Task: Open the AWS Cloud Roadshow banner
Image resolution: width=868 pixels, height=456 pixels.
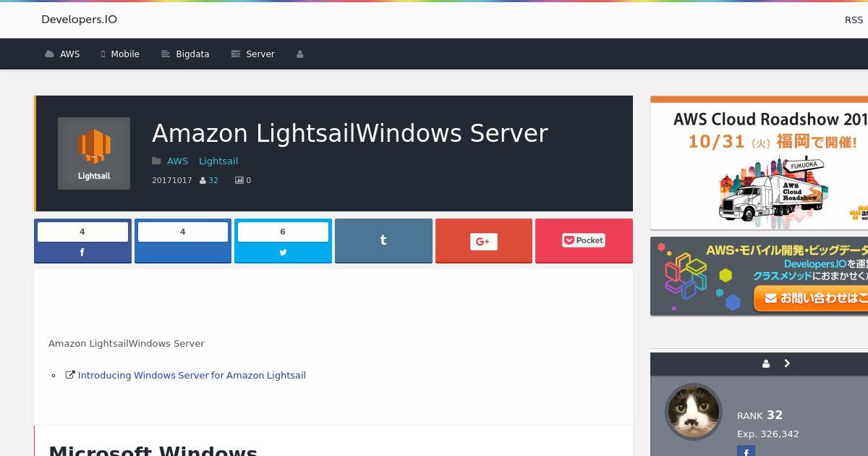Action: coord(759,163)
